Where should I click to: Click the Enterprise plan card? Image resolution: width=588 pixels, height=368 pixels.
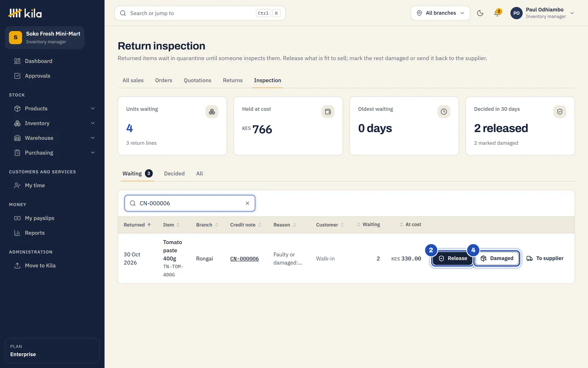pyautogui.click(x=52, y=350)
